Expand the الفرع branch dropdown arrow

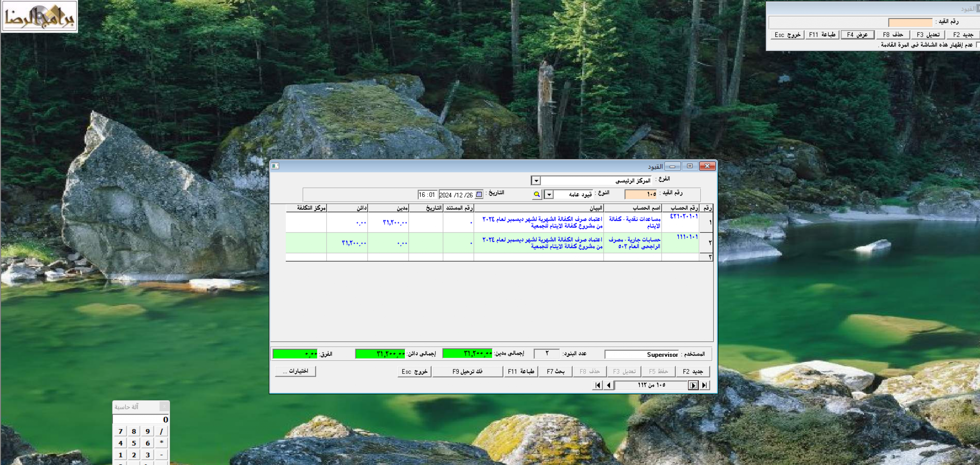[536, 181]
